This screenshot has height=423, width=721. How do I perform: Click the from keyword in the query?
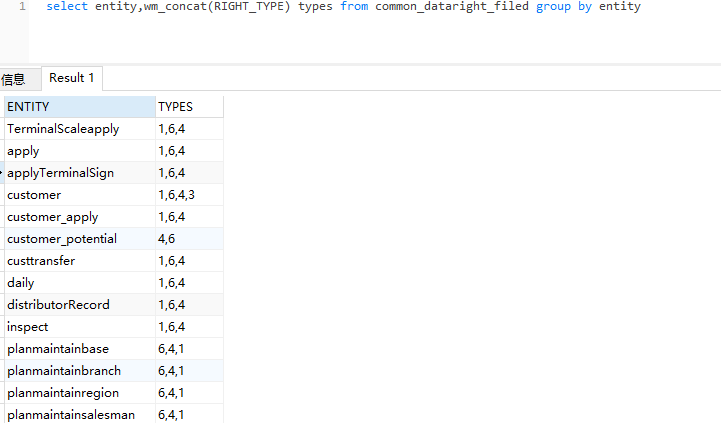pyautogui.click(x=354, y=6)
